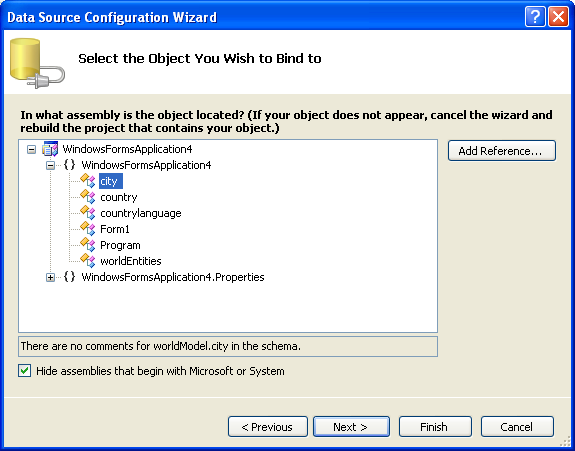This screenshot has height=451, width=575.
Task: Uncheck Hide assemblies that begin with Microsoft
Action: point(25,371)
